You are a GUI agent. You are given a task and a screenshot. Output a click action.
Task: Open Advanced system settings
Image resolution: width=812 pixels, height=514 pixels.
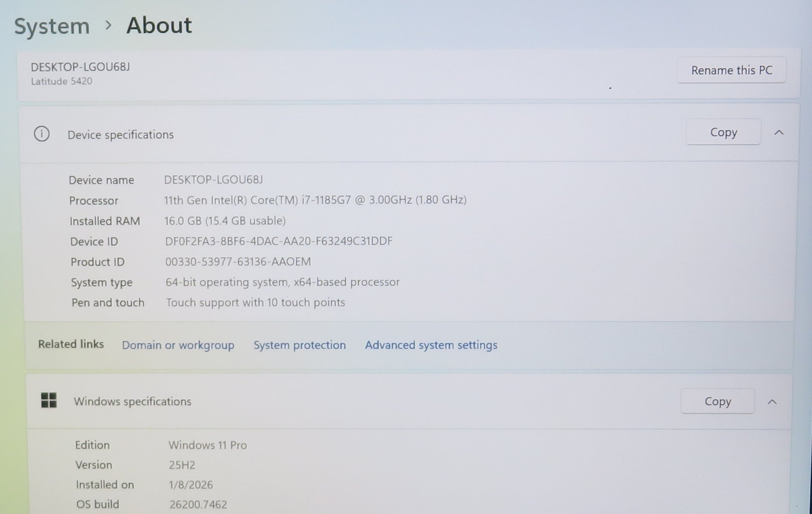(431, 345)
